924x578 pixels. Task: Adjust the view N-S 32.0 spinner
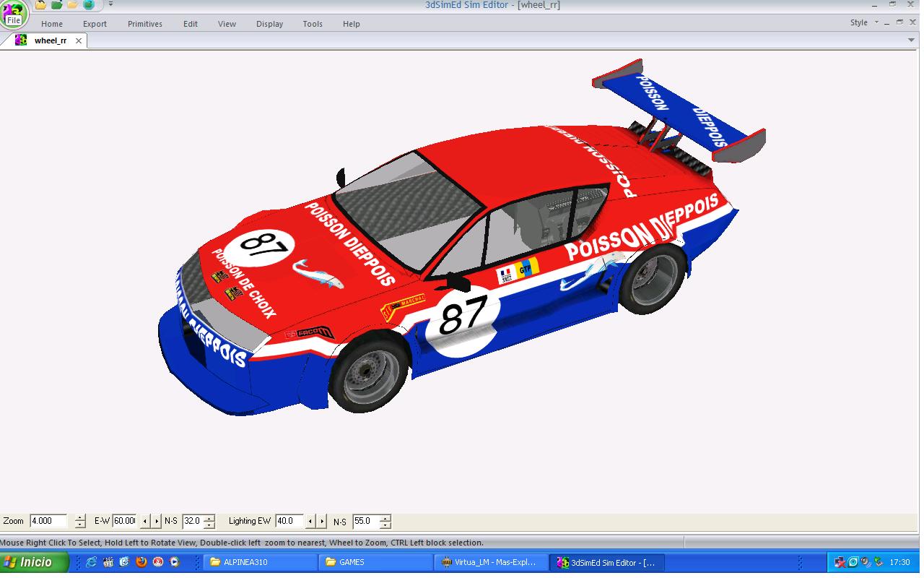point(209,521)
